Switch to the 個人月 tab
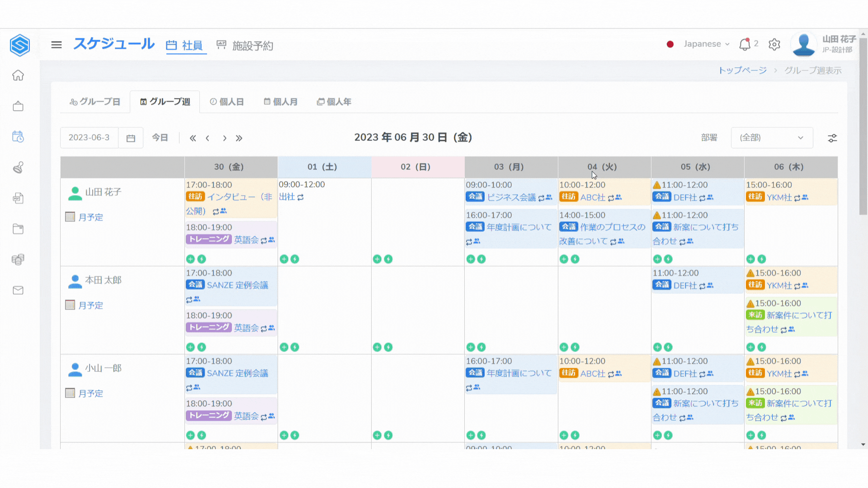Screen dimensions: 868x488 coord(281,102)
